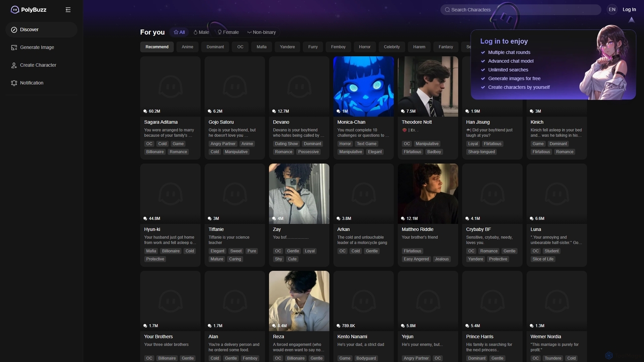Filter characters by Male

(x=201, y=32)
